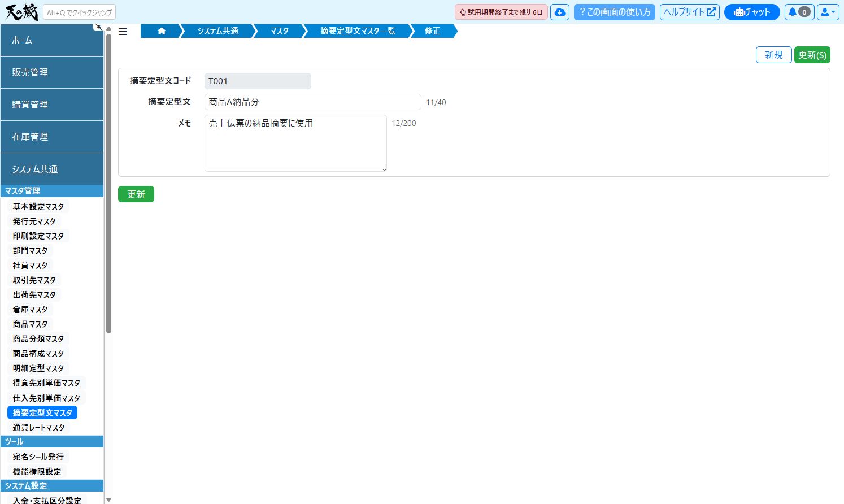Click the 摘要定型文コード field T001
The image size is (844, 504).
click(258, 81)
